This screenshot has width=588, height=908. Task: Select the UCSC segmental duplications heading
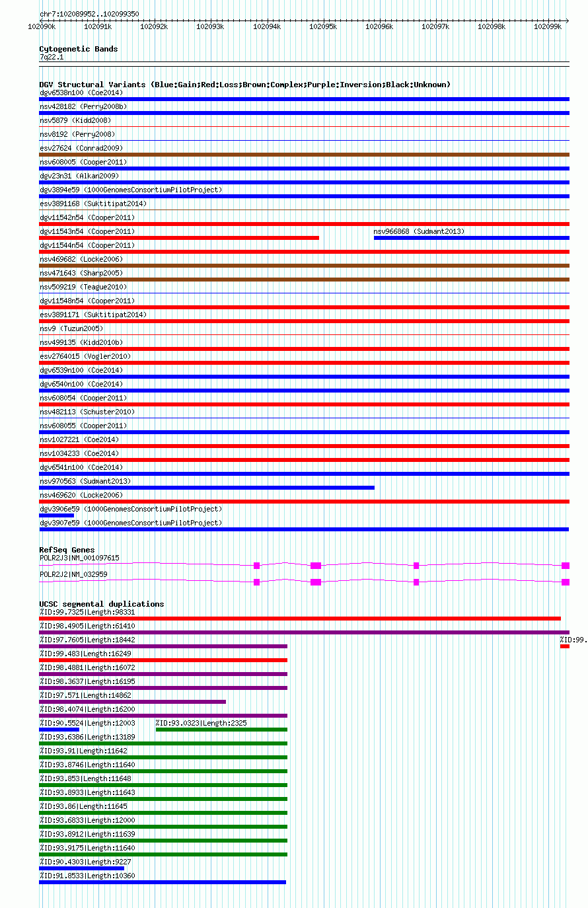coord(102,604)
